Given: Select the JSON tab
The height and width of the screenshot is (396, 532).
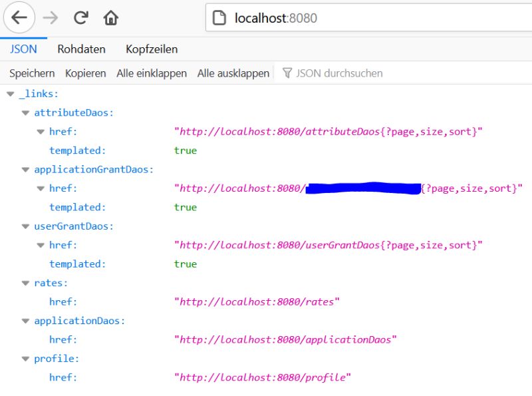Looking at the screenshot, I should point(23,49).
